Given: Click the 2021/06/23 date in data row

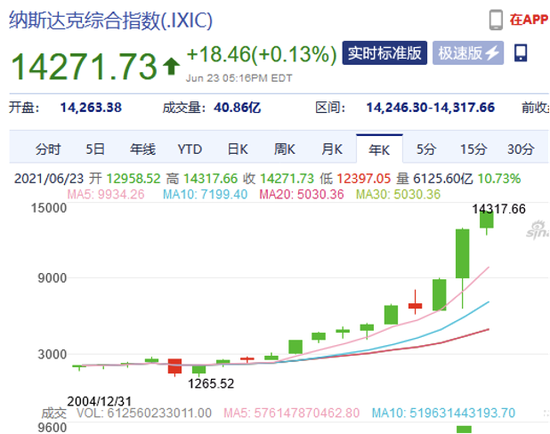Looking at the screenshot, I should click(49, 179).
